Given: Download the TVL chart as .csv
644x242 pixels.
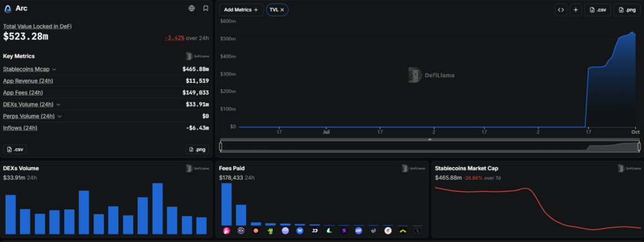Looking at the screenshot, I should 597,10.
